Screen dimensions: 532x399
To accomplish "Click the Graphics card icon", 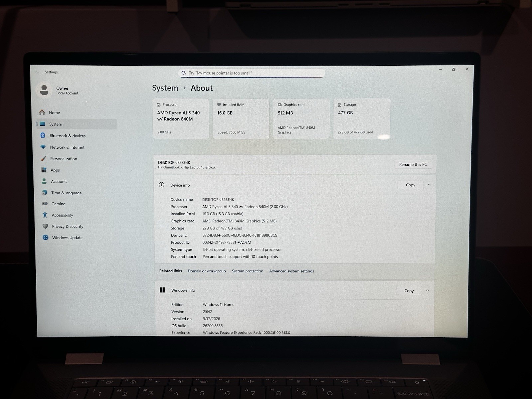I will (x=280, y=105).
